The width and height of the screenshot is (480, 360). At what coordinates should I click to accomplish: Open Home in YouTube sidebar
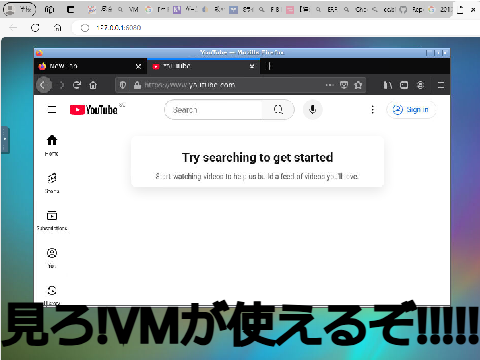(x=52, y=145)
